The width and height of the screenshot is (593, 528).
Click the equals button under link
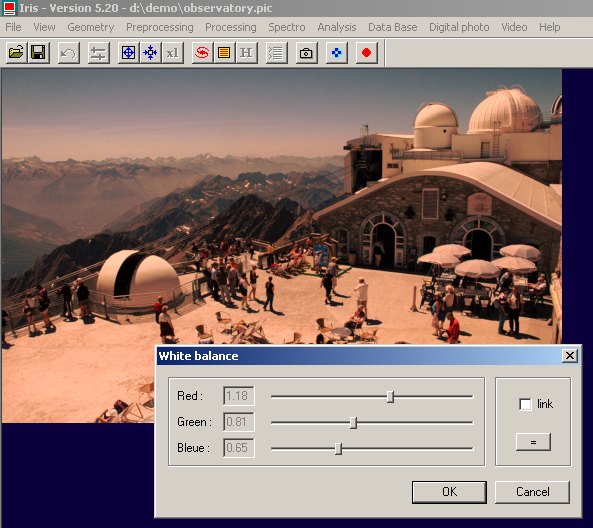(533, 442)
